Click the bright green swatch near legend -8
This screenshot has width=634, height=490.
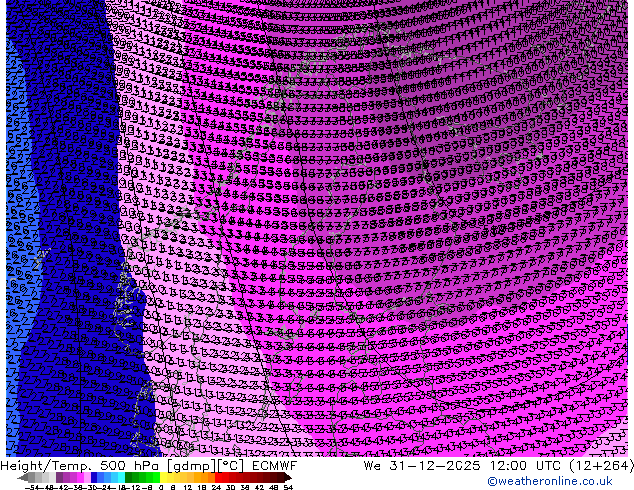156,477
